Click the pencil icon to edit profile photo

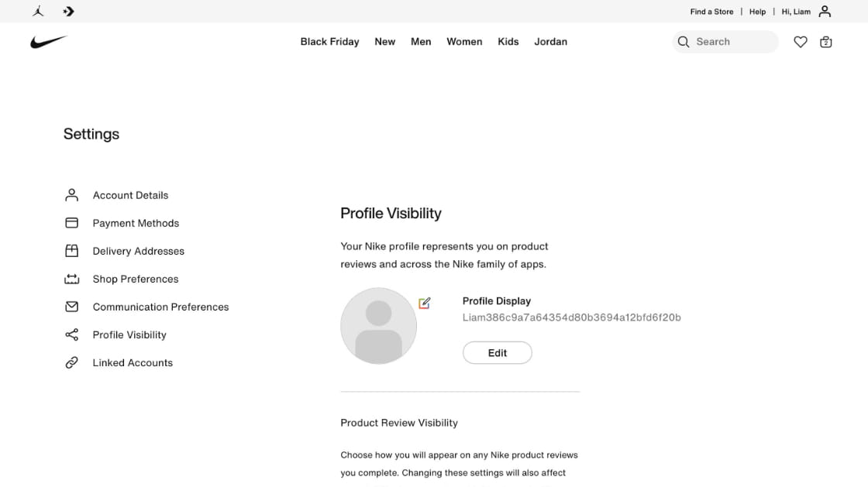point(425,303)
